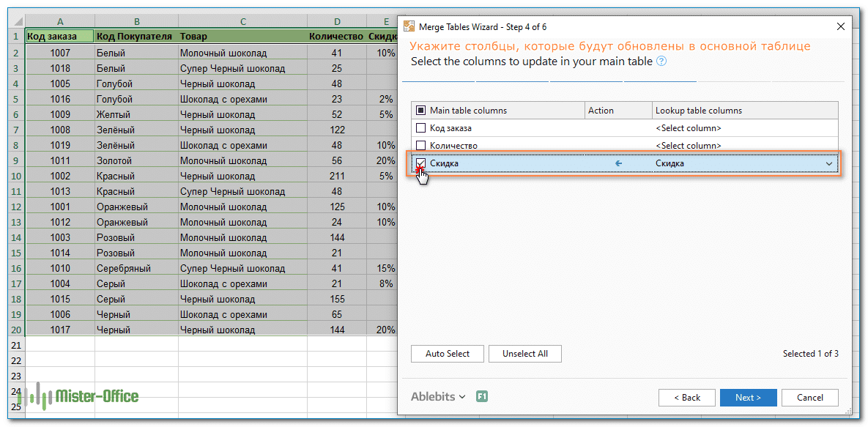Click the Unselect All button
This screenshot has width=868, height=427.
(525, 354)
